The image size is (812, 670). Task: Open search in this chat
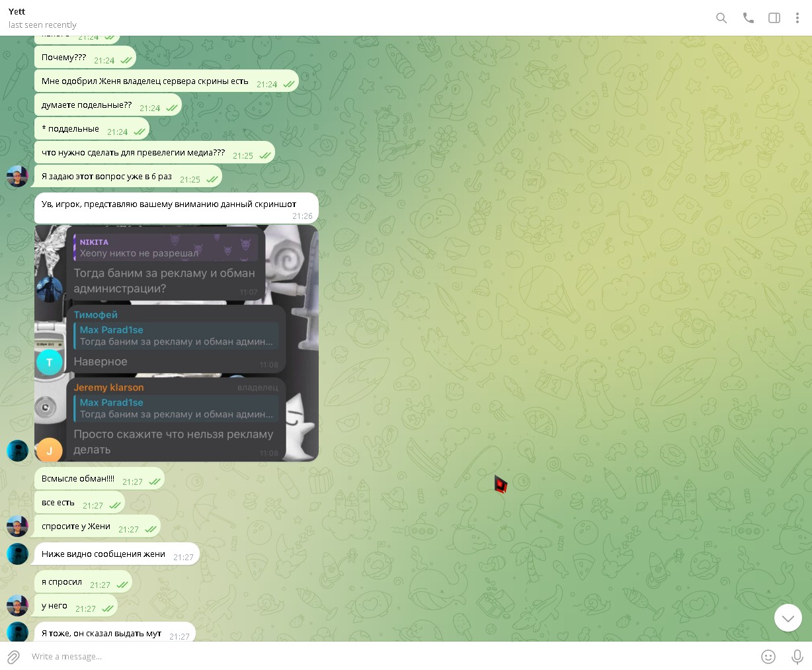(721, 18)
